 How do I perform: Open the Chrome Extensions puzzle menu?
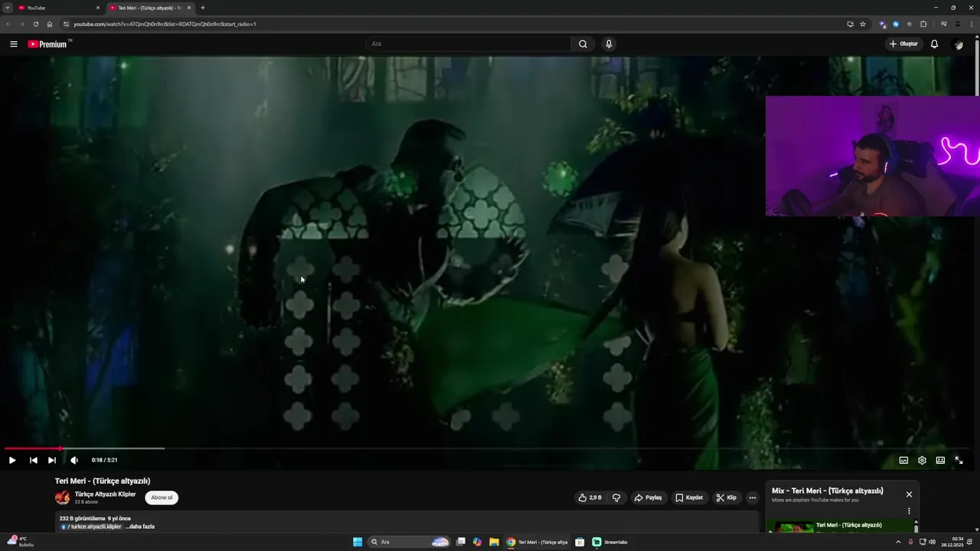coord(923,24)
